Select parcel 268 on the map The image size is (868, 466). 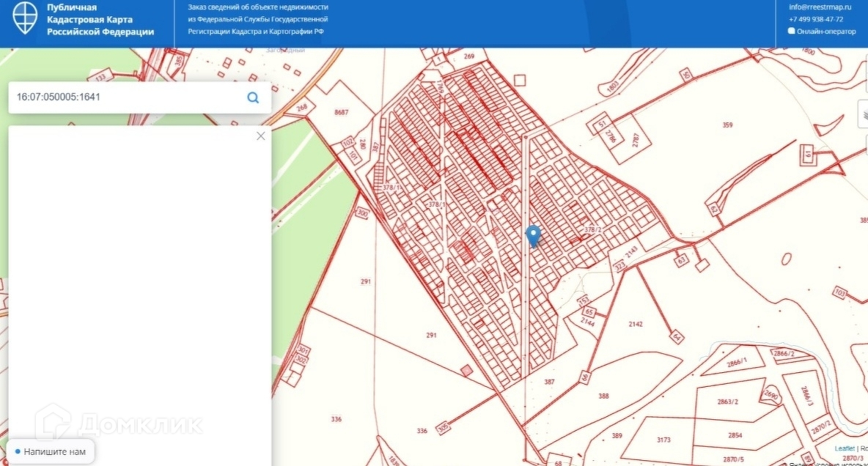point(302,108)
